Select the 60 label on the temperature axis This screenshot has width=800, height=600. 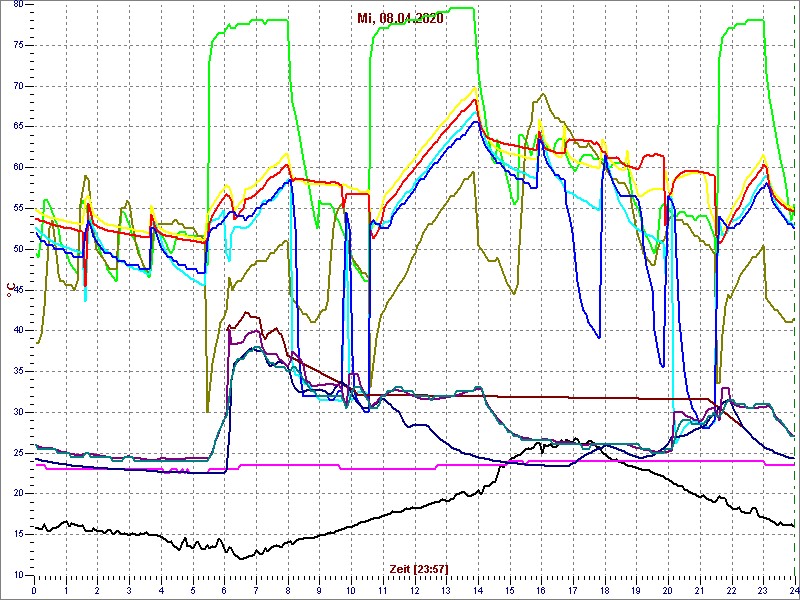[17, 168]
